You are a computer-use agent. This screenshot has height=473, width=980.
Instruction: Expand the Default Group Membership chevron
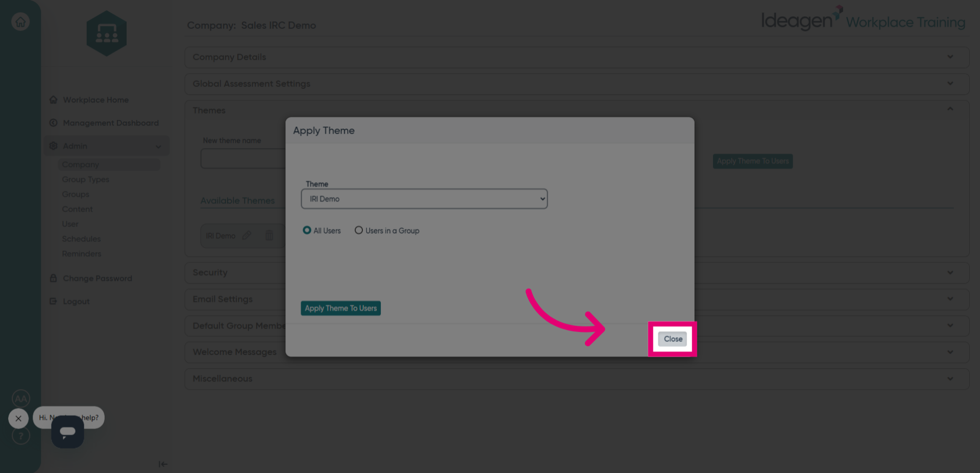[950, 326]
